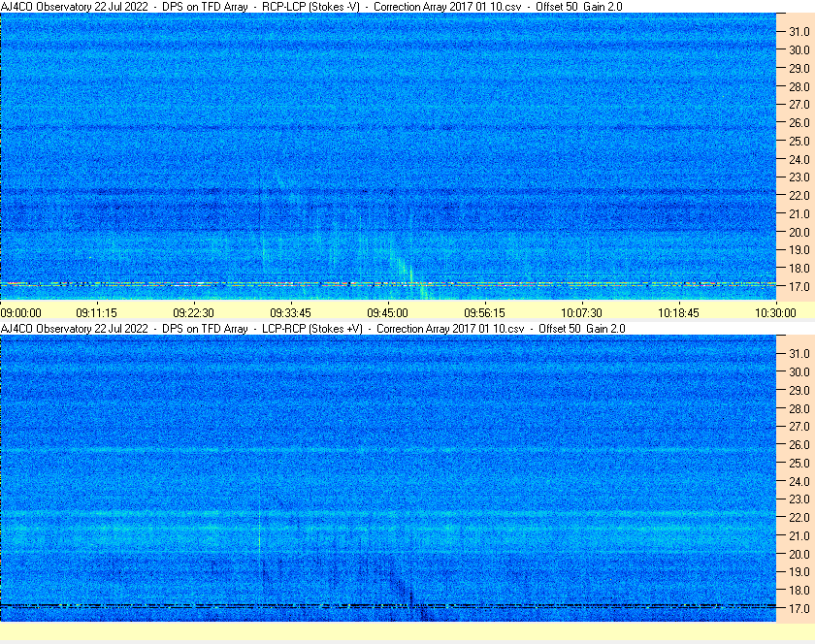Select the 19.0 frequency label on Stokes -V plot
This screenshot has height=644, width=815.
799,250
